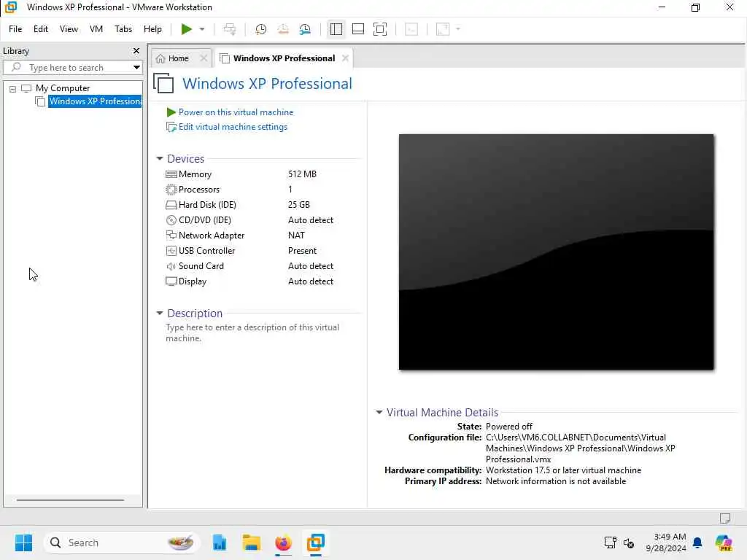Click the 512 MB memory value
747x560 pixels.
(x=302, y=174)
